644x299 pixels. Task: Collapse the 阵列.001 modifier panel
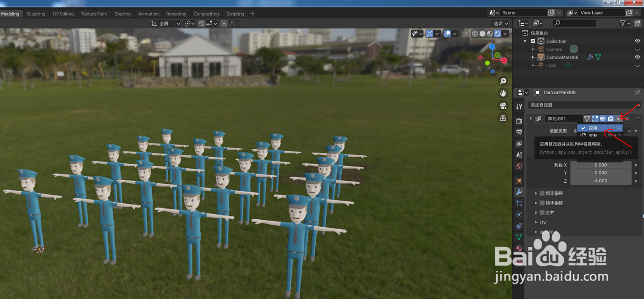[x=531, y=119]
